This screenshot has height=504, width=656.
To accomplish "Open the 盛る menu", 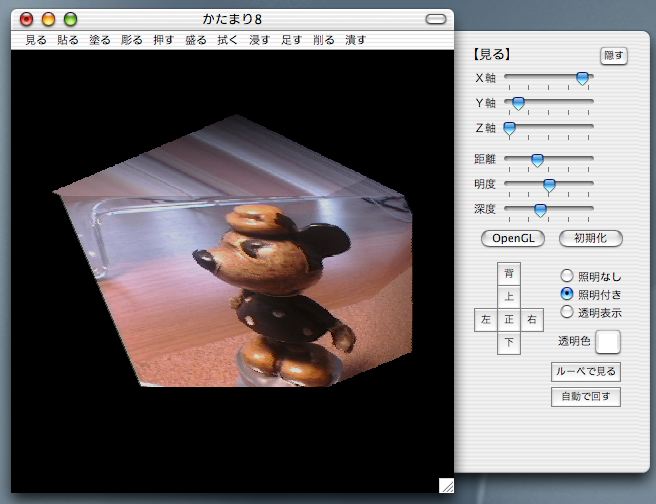I will tap(195, 40).
